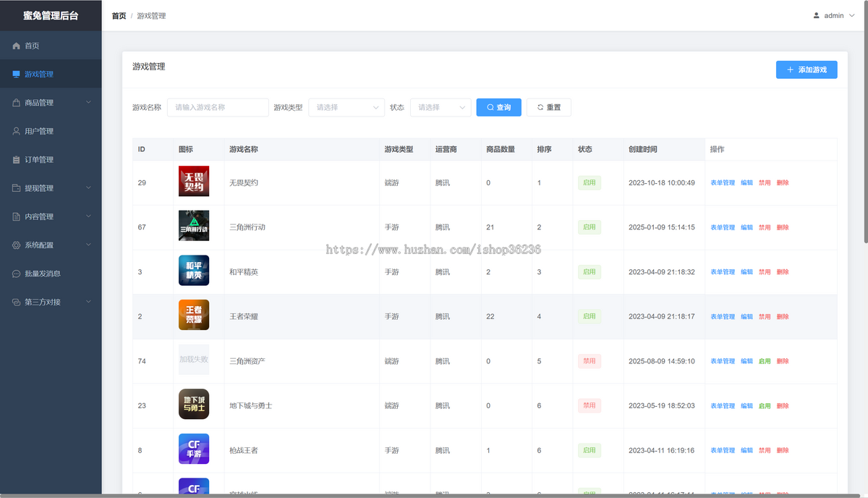Click 启用 for 三角洲资产
The height and width of the screenshot is (498, 868).
(765, 361)
